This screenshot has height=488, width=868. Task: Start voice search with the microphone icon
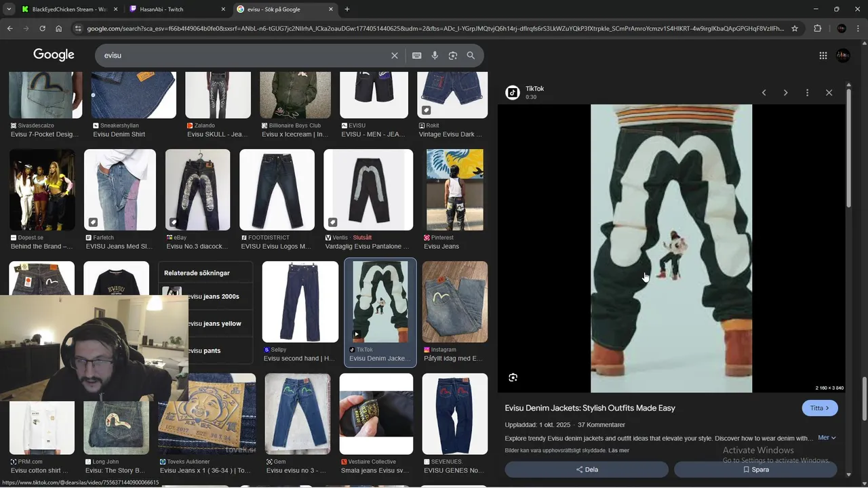pyautogui.click(x=435, y=56)
